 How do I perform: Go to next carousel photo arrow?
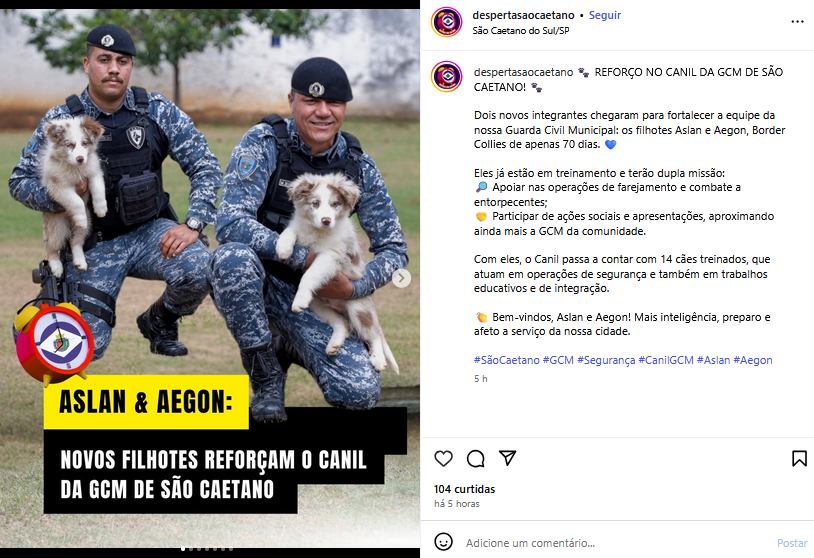[x=401, y=278]
